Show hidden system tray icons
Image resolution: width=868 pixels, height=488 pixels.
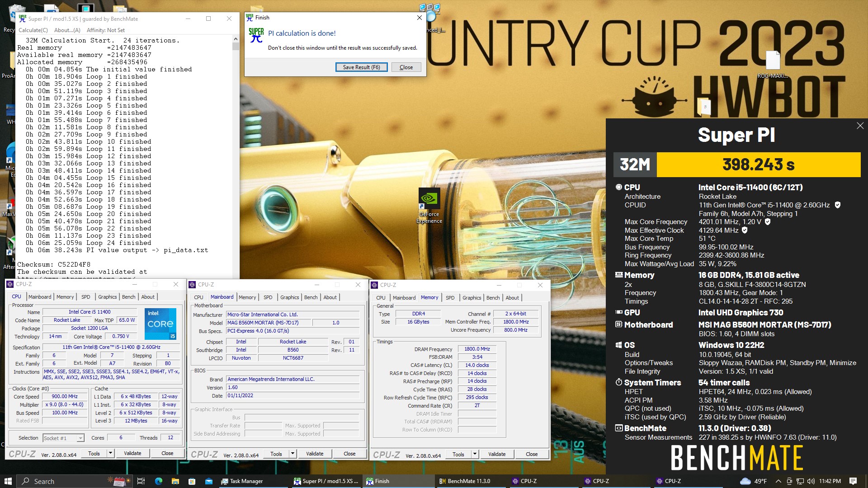(778, 481)
